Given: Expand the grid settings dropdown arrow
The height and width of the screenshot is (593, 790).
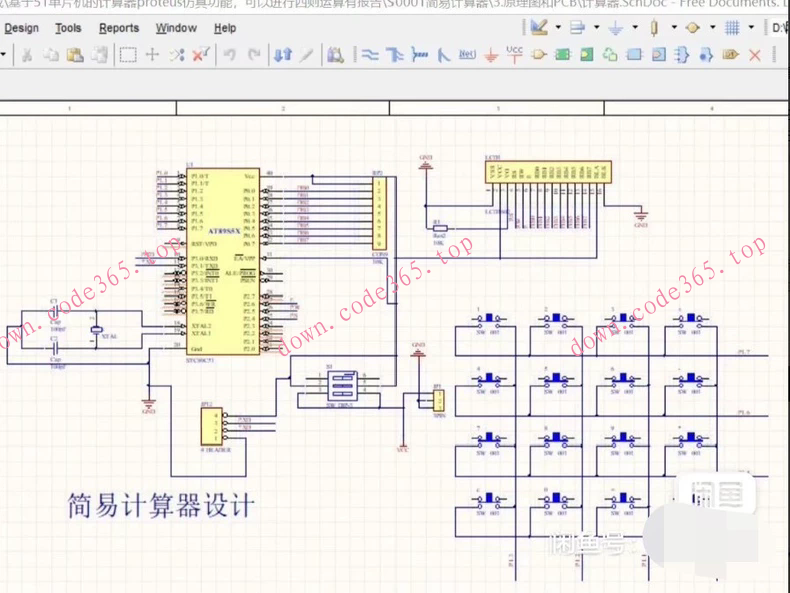Looking at the screenshot, I should (x=750, y=28).
